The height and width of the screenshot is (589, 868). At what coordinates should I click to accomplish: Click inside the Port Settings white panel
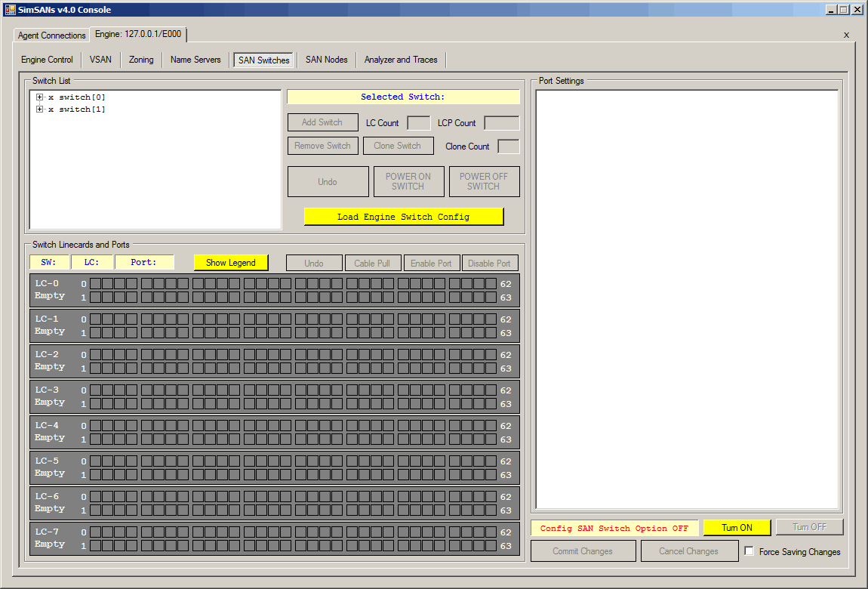687,299
